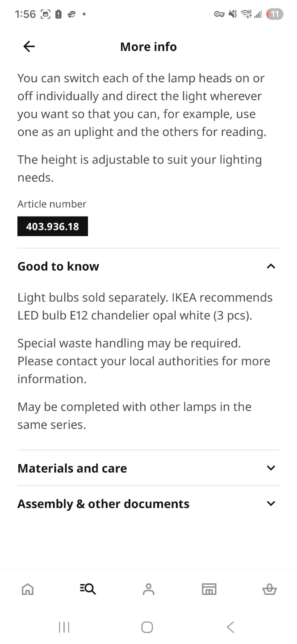
Task: Open the Materials and care section
Action: 72,468
